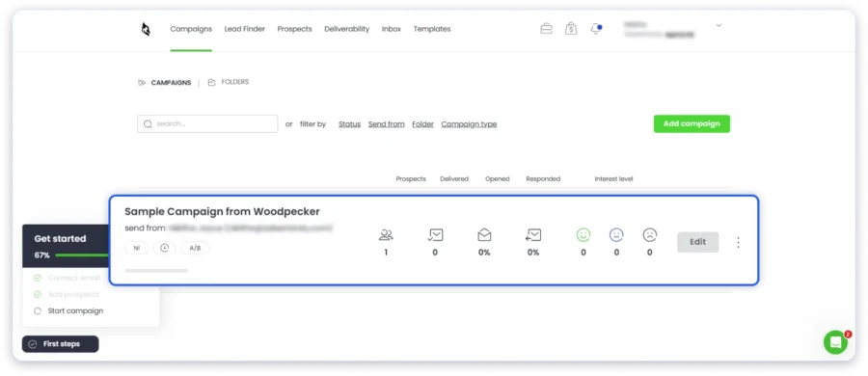Click the NI tag on the campaign
Viewport: 868px width, 376px height.
coord(137,248)
